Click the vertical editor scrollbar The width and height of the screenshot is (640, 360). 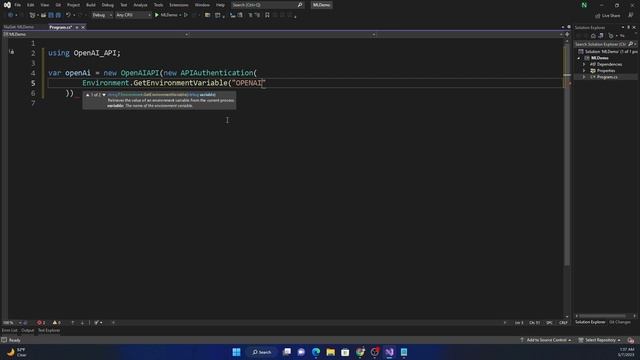(x=567, y=155)
